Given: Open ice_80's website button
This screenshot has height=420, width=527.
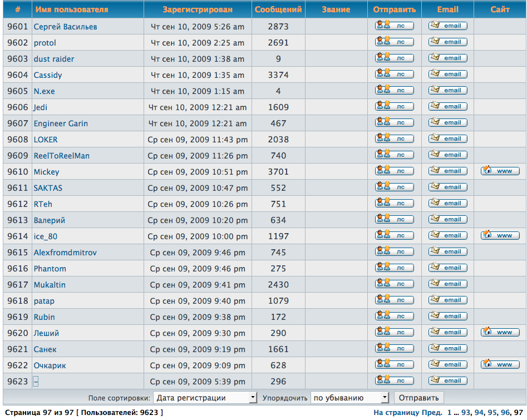Looking at the screenshot, I should click(500, 235).
